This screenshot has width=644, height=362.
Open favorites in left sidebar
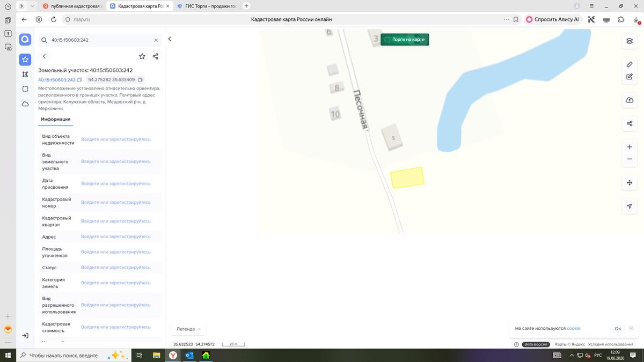25,60
